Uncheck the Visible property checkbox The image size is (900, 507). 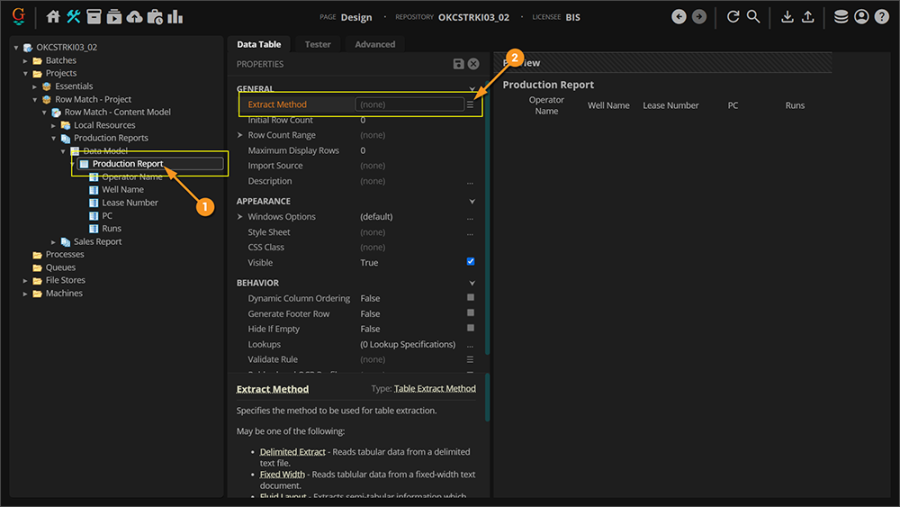pyautogui.click(x=471, y=262)
